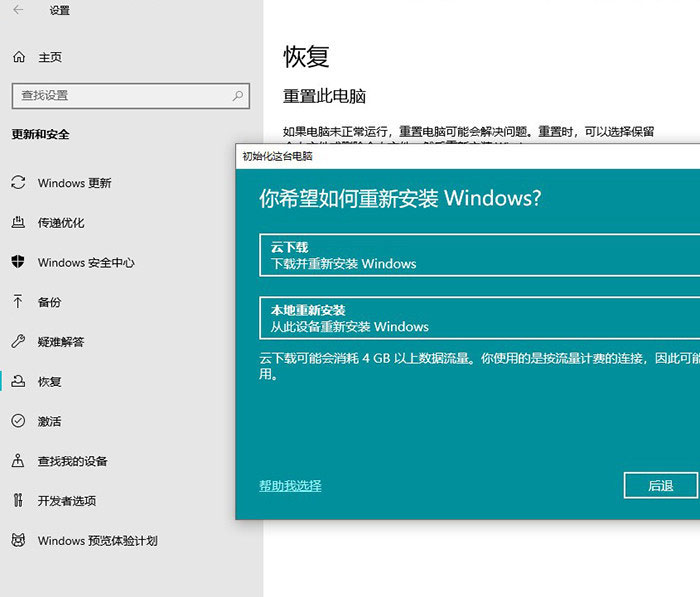The width and height of the screenshot is (700, 597).
Task: Click the 更新和安全 section heading
Action: [x=40, y=134]
